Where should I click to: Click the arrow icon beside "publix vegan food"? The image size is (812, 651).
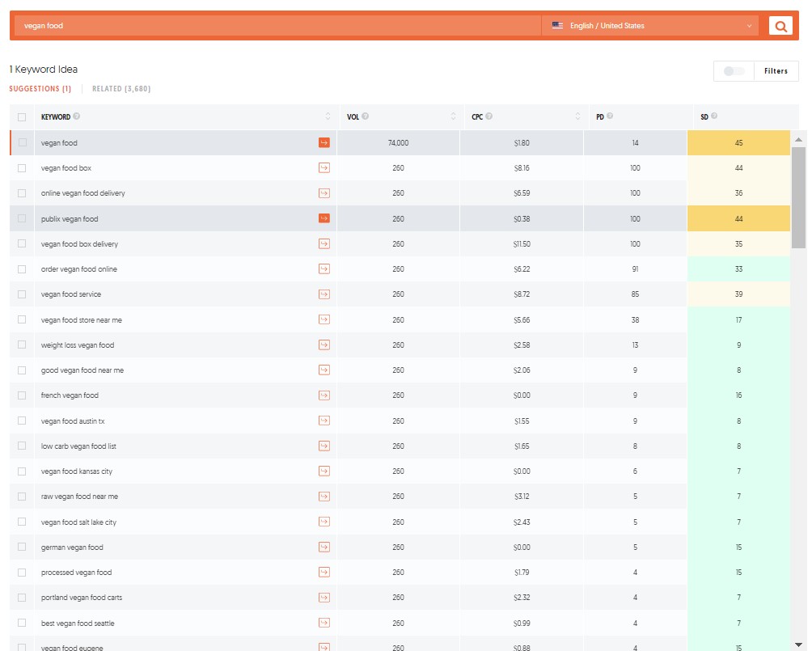pyautogui.click(x=324, y=218)
